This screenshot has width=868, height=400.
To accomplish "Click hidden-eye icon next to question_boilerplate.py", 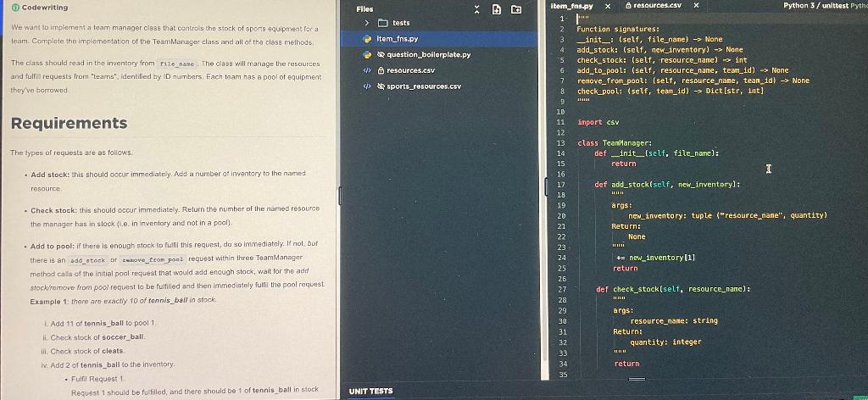I will 381,55.
